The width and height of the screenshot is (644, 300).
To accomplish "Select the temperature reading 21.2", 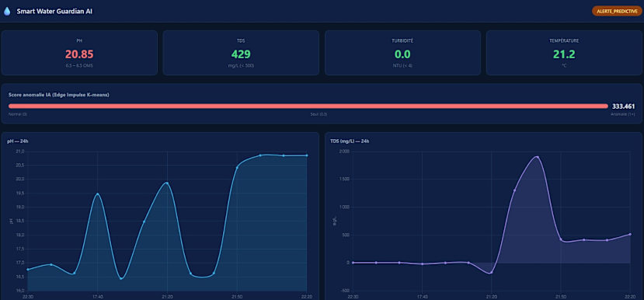I will click(x=564, y=54).
